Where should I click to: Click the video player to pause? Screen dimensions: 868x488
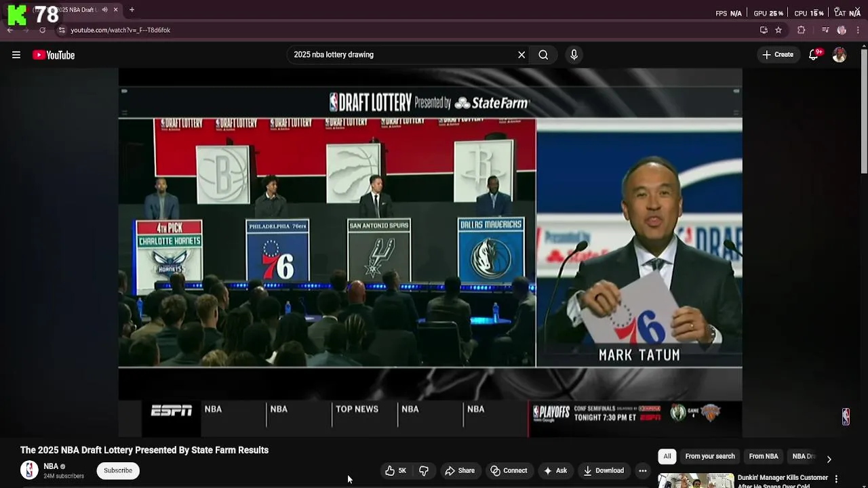pos(430,252)
